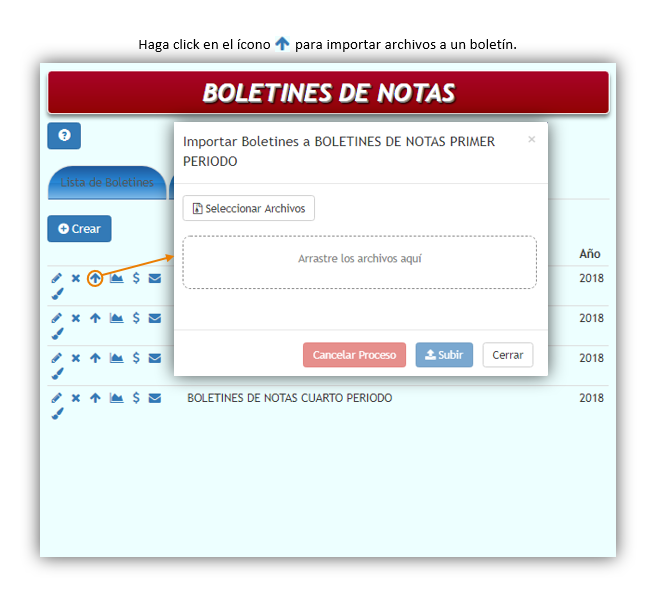
Task: Click dollar sign icon in fourth row
Action: click(x=136, y=398)
